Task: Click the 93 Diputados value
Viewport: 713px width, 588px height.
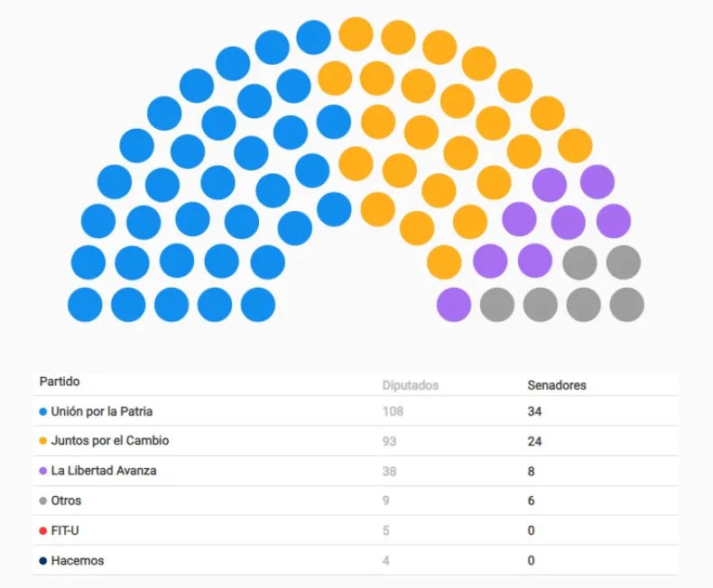Action: [x=389, y=442]
